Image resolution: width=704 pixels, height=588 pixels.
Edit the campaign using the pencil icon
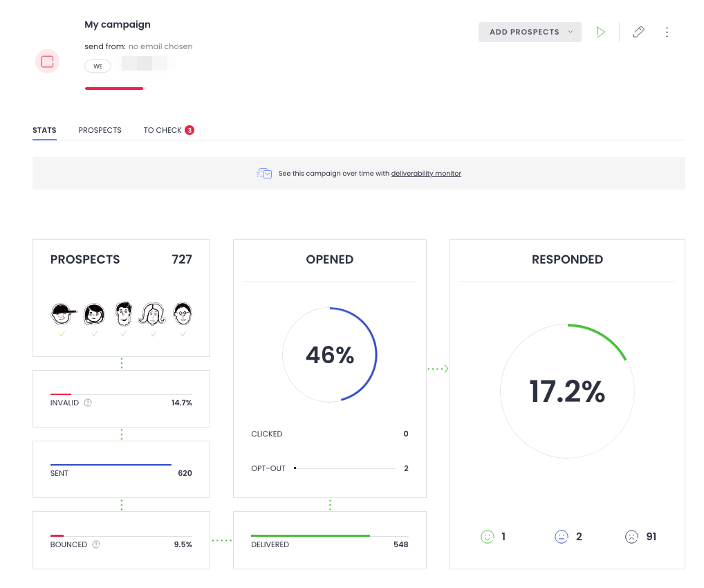[x=637, y=32]
